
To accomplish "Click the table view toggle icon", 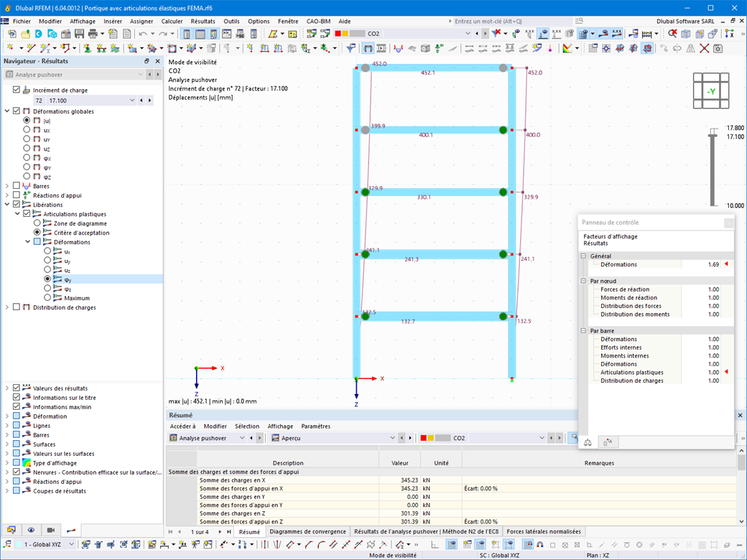I will pos(200,34).
